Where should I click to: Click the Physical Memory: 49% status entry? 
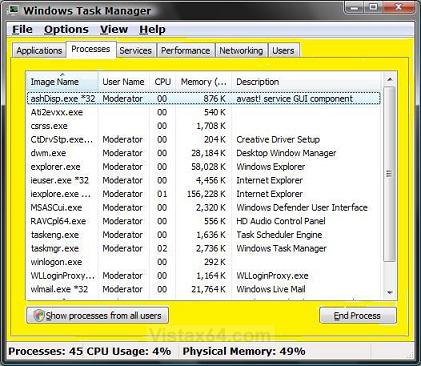click(x=244, y=351)
